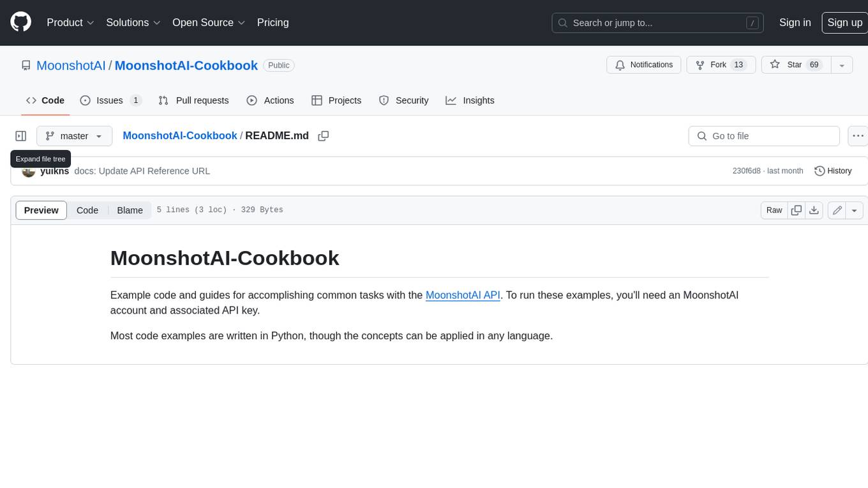Open the GitHub home logo

coord(20,22)
